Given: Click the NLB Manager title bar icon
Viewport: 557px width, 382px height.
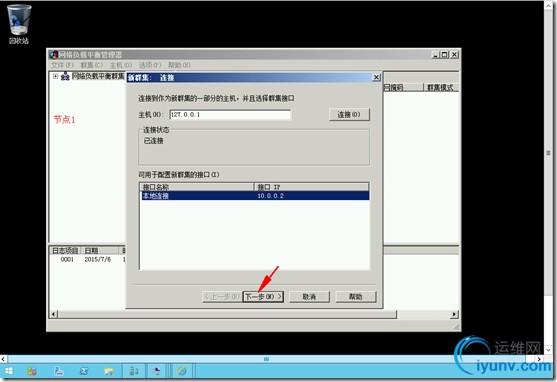Looking at the screenshot, I should point(54,55).
